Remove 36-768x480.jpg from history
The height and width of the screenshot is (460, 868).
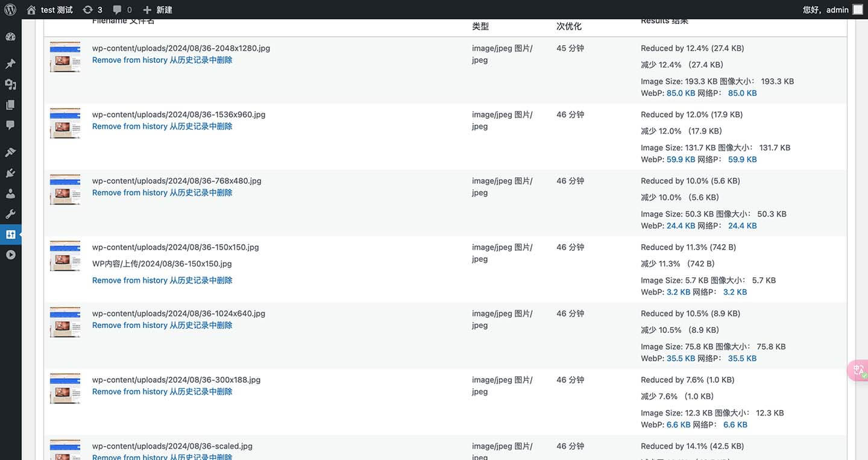(x=162, y=193)
